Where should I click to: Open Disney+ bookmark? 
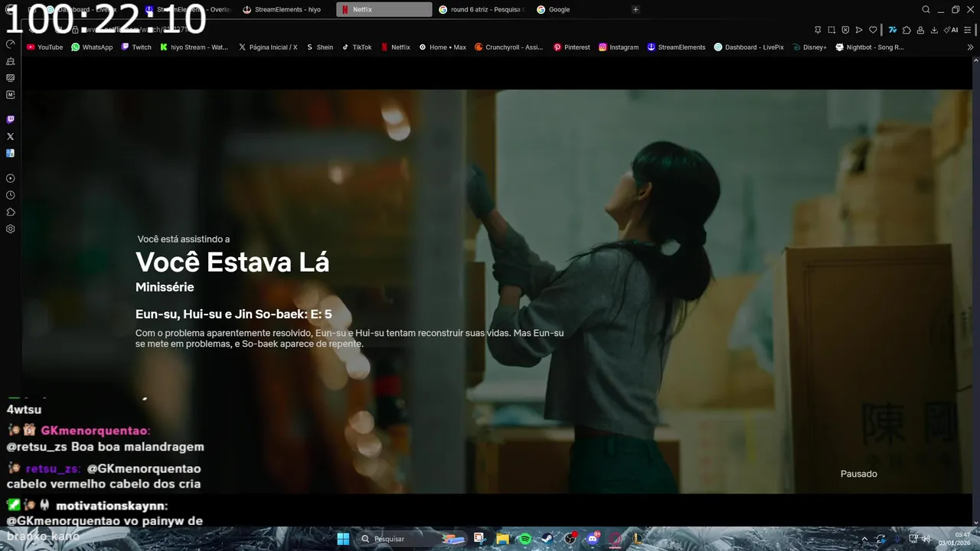[x=810, y=47]
